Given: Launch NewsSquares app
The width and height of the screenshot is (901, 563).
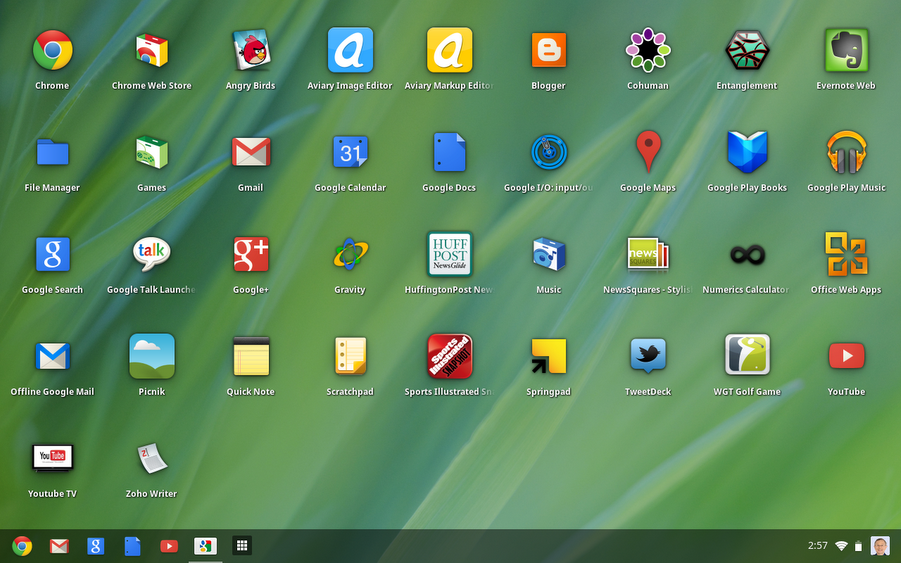Looking at the screenshot, I should 648,254.
